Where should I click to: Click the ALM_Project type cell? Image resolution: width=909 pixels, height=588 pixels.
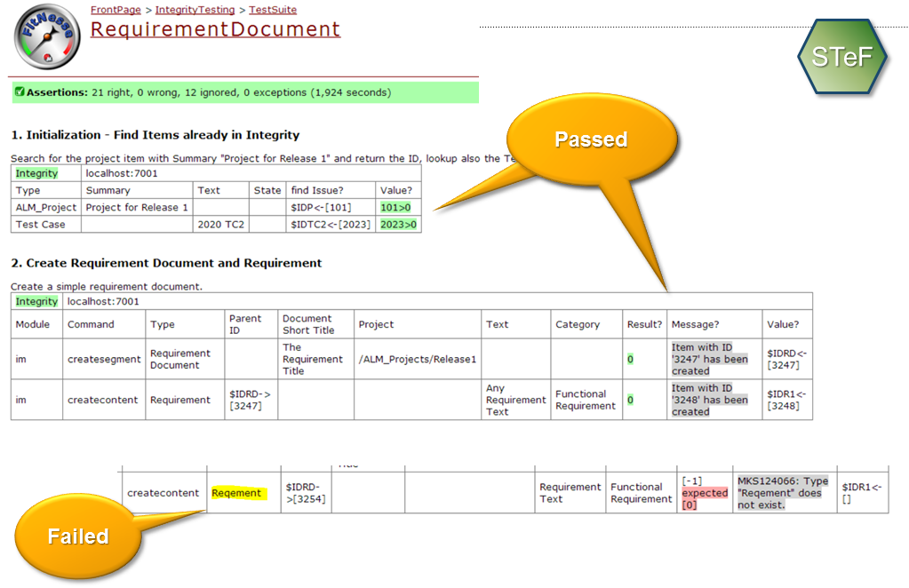(46, 207)
